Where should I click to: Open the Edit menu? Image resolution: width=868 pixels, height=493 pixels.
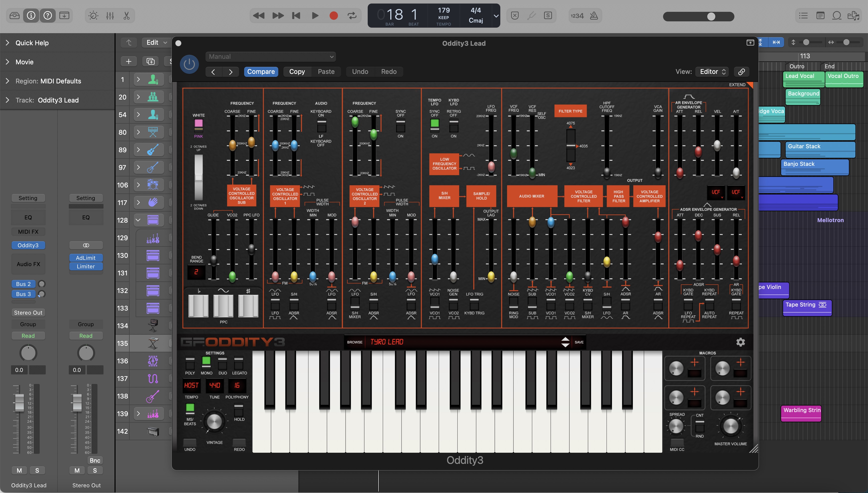(156, 42)
